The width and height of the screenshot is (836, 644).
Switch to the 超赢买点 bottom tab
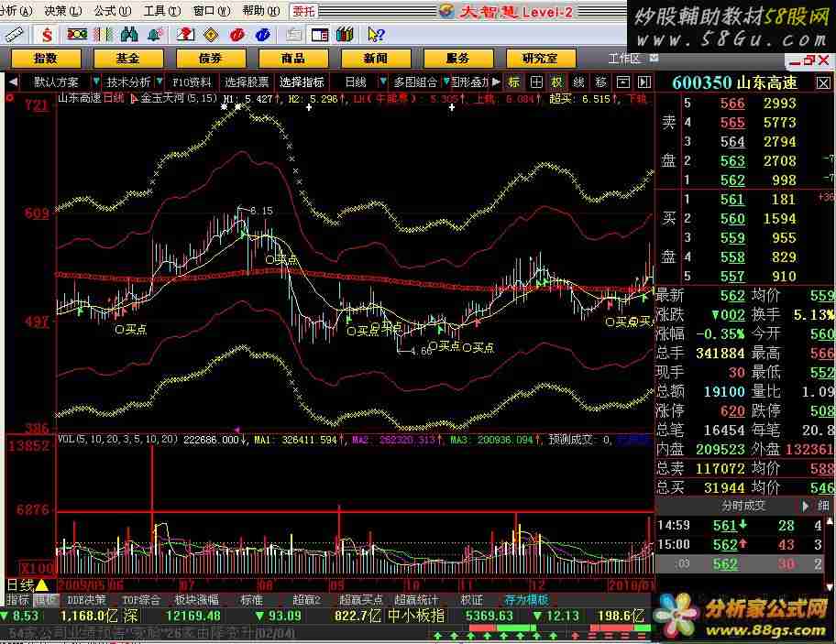360,600
